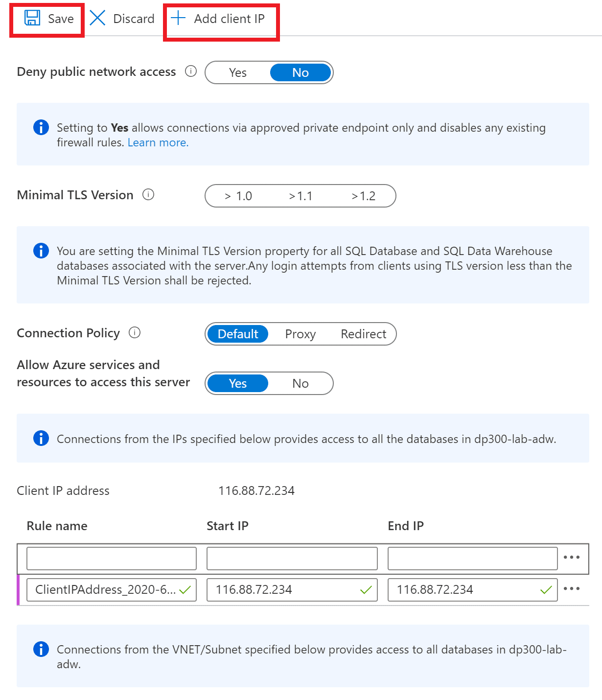Click the info icon in the private endpoint notice
602x700 pixels.
click(x=41, y=127)
